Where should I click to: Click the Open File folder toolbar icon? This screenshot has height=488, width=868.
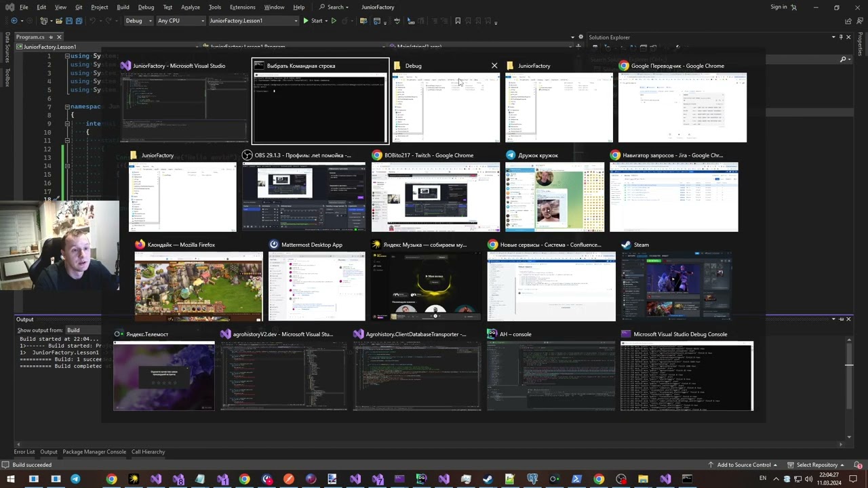pos(58,21)
